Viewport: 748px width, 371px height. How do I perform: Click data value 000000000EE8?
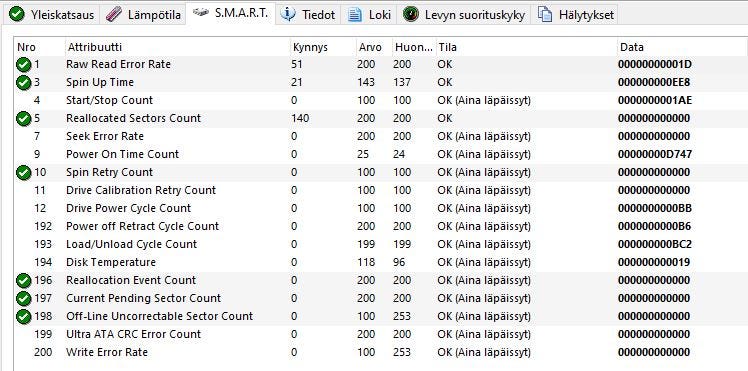(654, 82)
